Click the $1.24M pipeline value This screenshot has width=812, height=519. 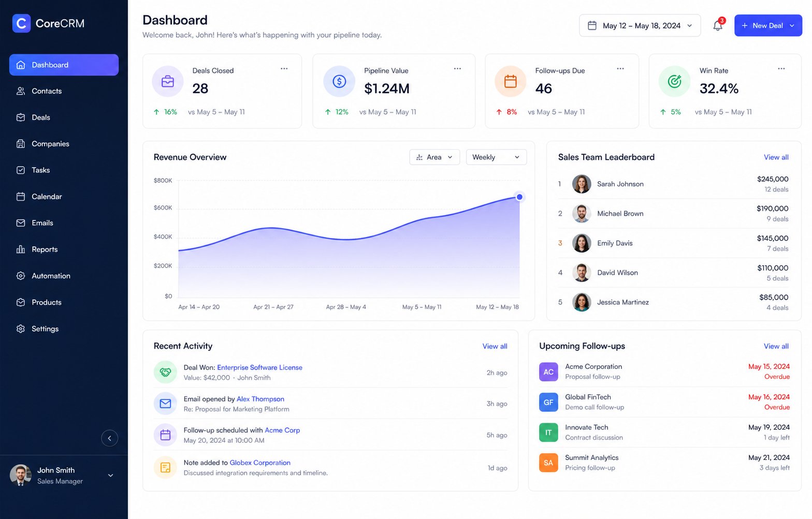pos(387,88)
